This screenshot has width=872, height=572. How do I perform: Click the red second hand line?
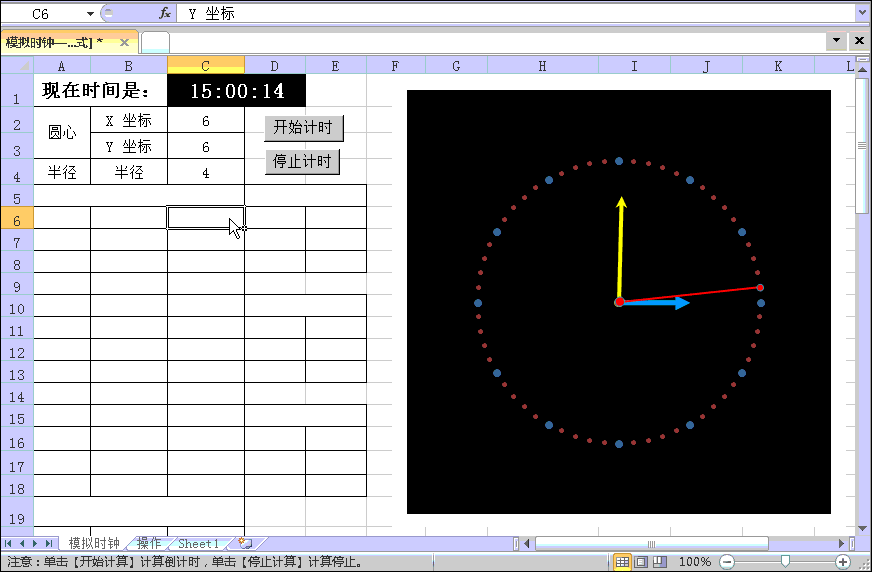coord(690,295)
